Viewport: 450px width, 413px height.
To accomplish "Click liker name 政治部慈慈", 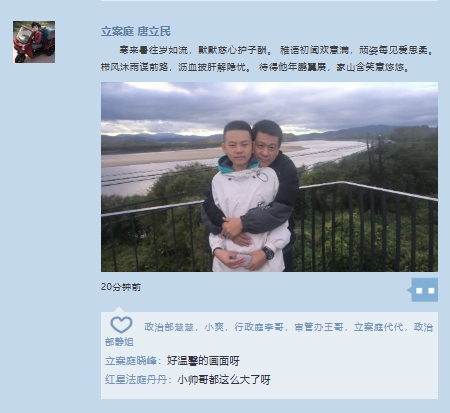I will pos(169,327).
